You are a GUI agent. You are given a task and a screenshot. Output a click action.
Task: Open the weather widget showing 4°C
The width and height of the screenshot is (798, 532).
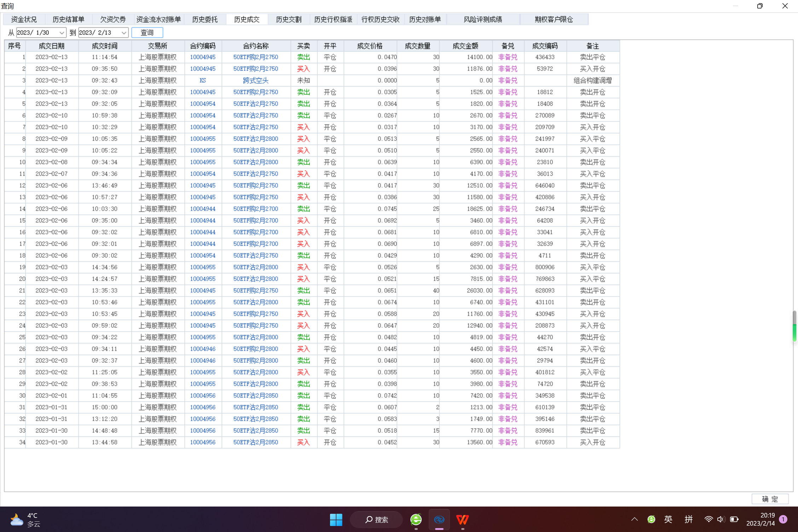[x=25, y=520]
